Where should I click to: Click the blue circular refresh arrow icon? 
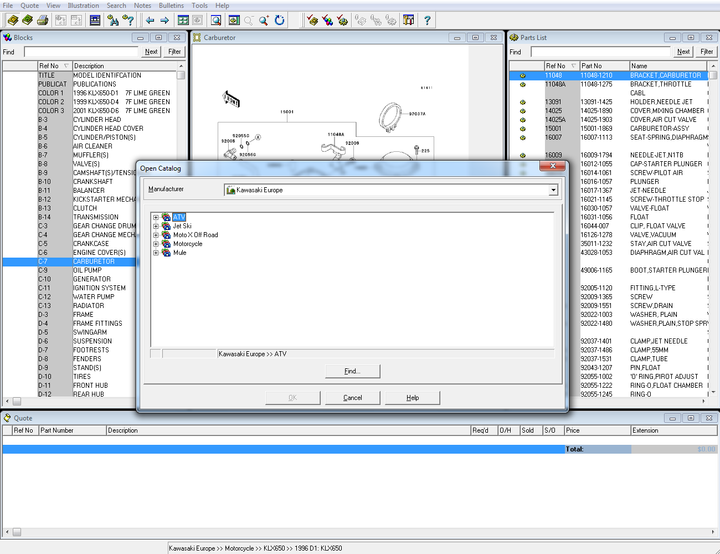(280, 20)
